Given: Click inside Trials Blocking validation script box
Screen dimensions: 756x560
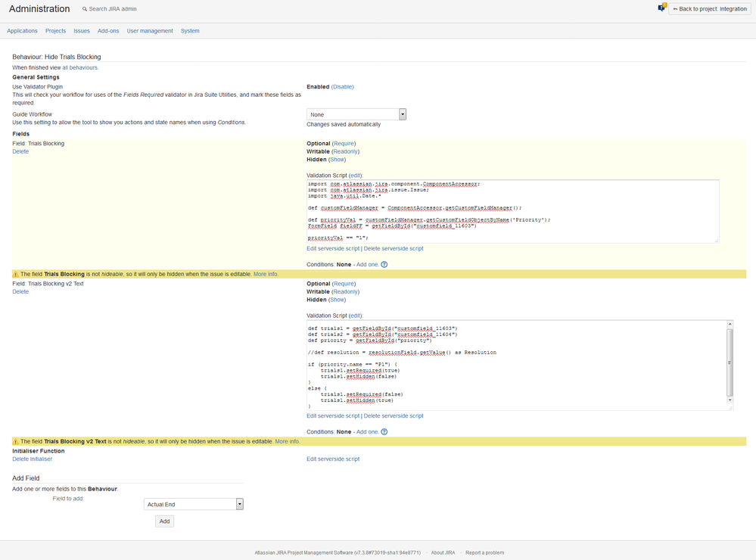Looking at the screenshot, I should coord(513,211).
